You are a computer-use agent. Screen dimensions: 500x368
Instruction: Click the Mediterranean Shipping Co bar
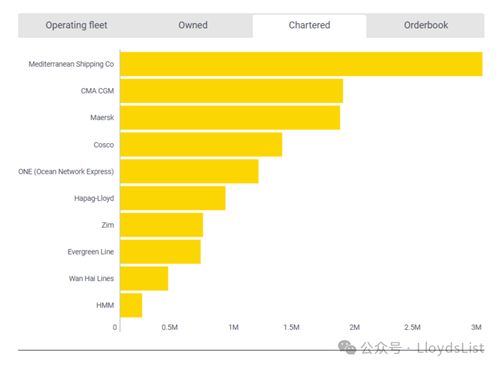tap(301, 64)
